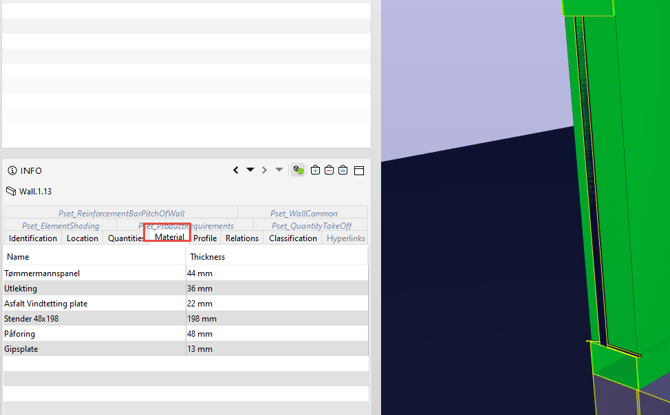Viewport: 670px width, 415px height.
Task: Go forward in Info history
Action: click(x=264, y=170)
